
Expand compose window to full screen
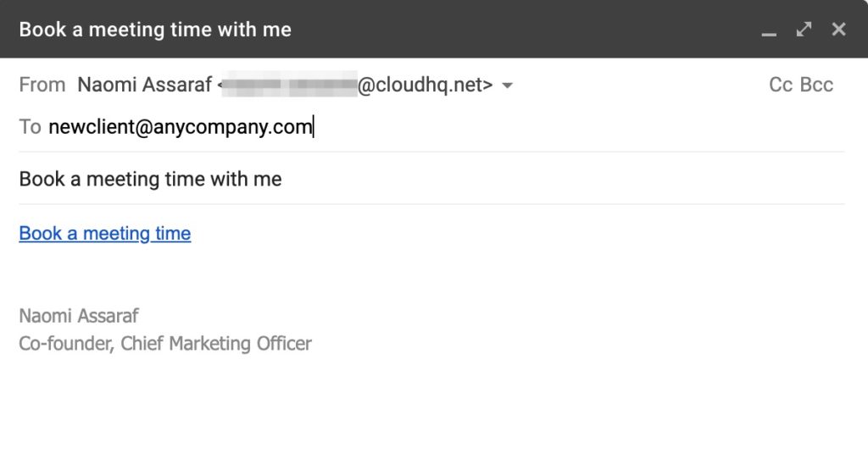click(804, 30)
